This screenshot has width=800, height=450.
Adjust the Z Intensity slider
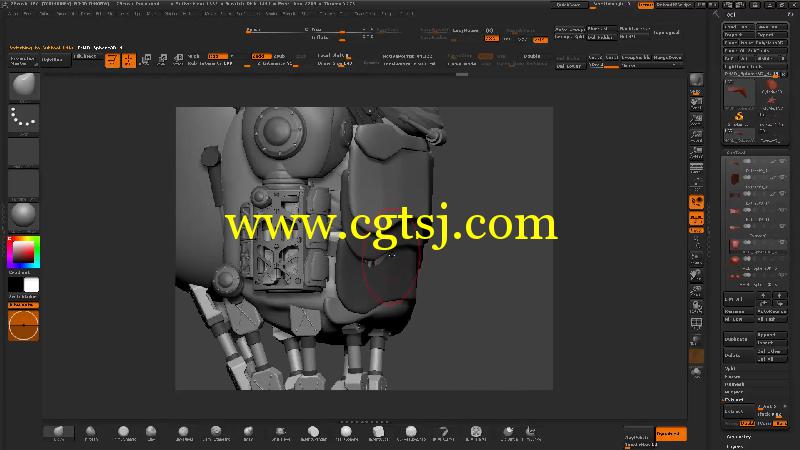(277, 64)
